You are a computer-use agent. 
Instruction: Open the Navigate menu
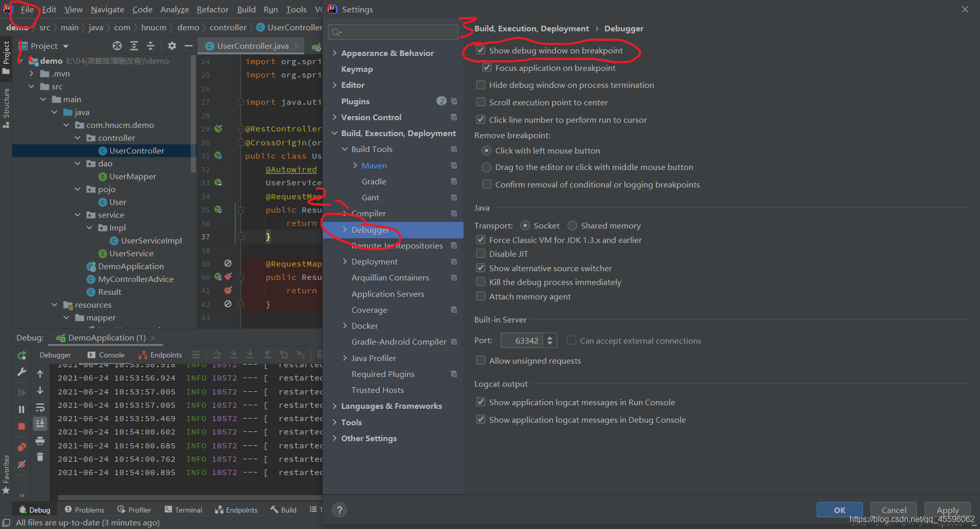[107, 9]
